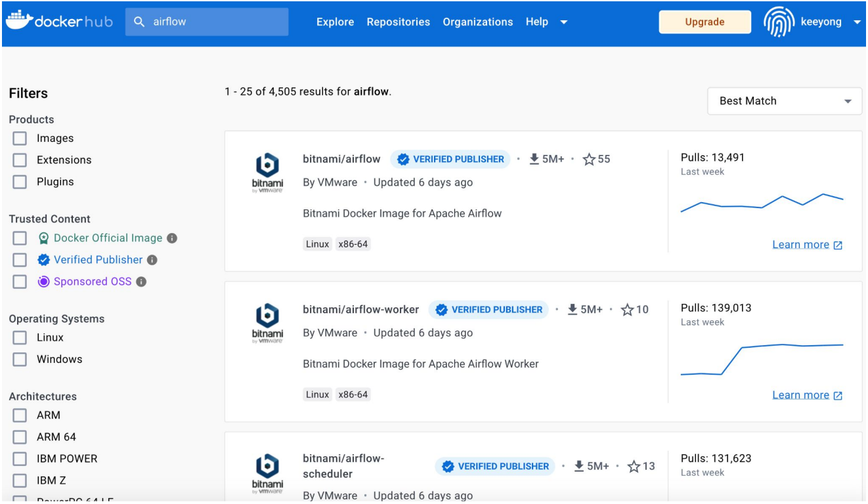Click the Upgrade button
Screen dimensions: 868x504
[705, 22]
